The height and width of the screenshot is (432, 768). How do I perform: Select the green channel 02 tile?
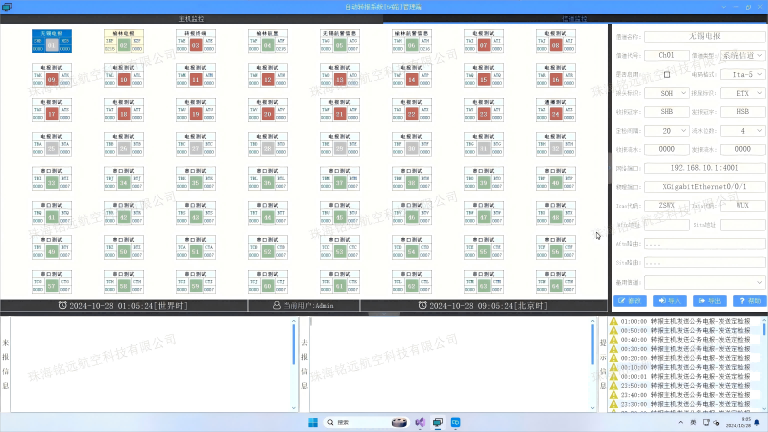tap(124, 41)
